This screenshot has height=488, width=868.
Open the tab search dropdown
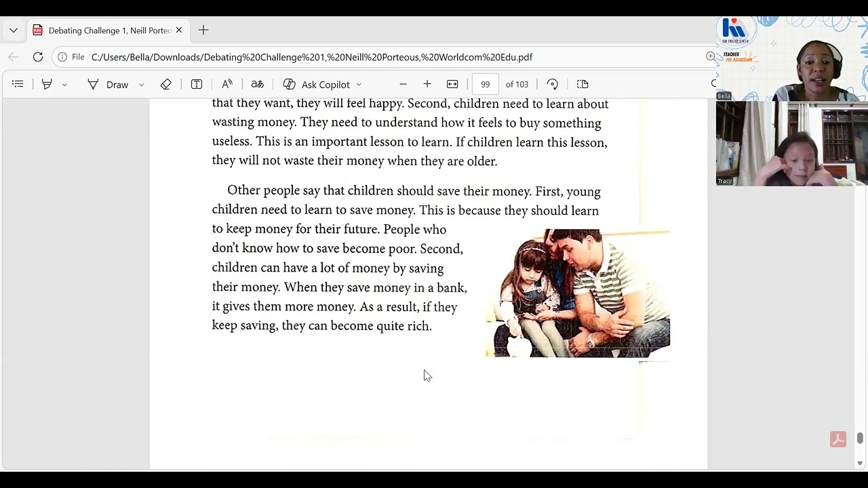pyautogui.click(x=14, y=30)
